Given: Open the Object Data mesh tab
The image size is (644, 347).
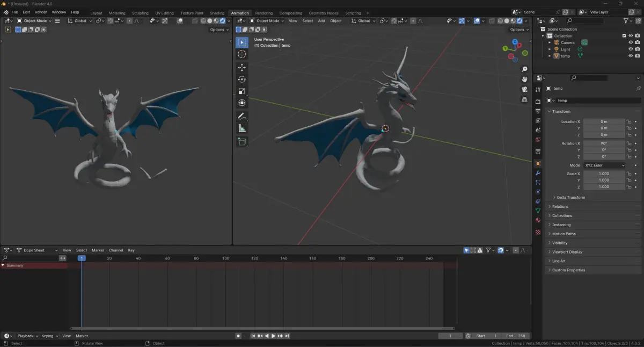Looking at the screenshot, I should click(x=538, y=211).
